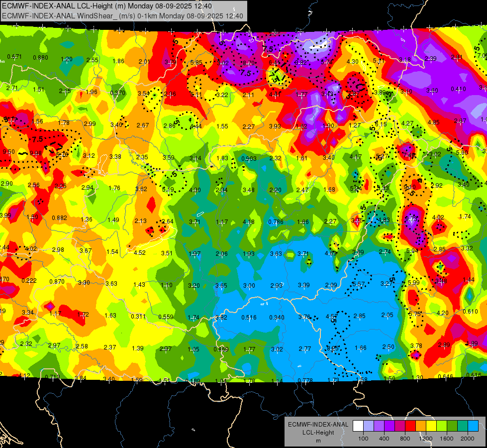Click the legend tick label 1600
The width and height of the screenshot is (487, 448).
[x=447, y=439]
